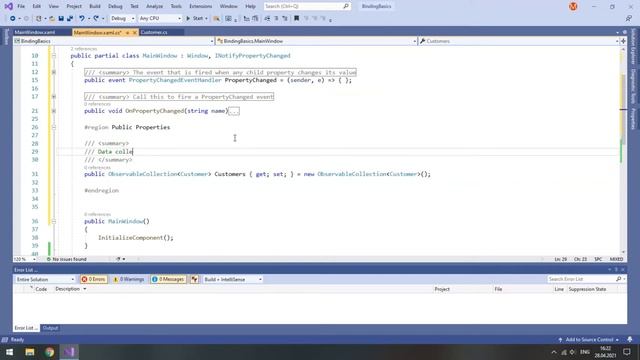Screen dimensions: 640x360
Task: Open the Analyze menu
Action: click(x=154, y=6)
